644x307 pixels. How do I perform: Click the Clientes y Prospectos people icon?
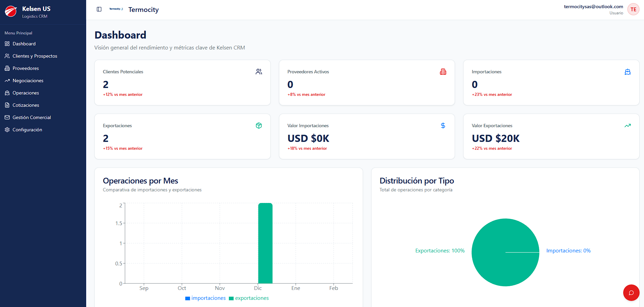point(7,56)
